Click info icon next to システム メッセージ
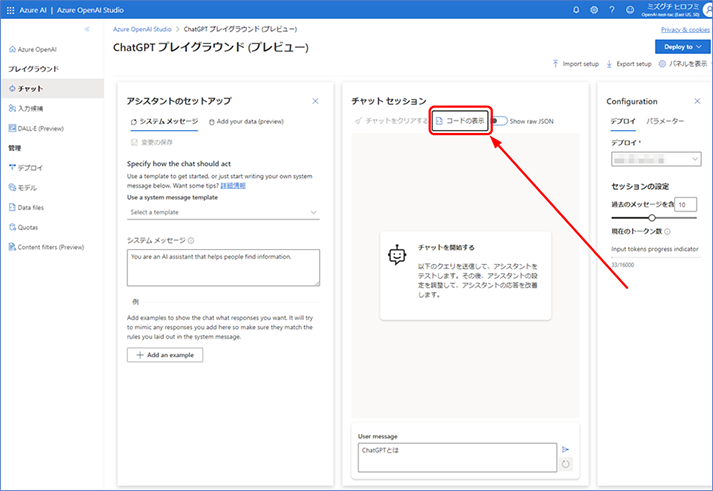Viewport: 713px width, 491px height. point(191,240)
